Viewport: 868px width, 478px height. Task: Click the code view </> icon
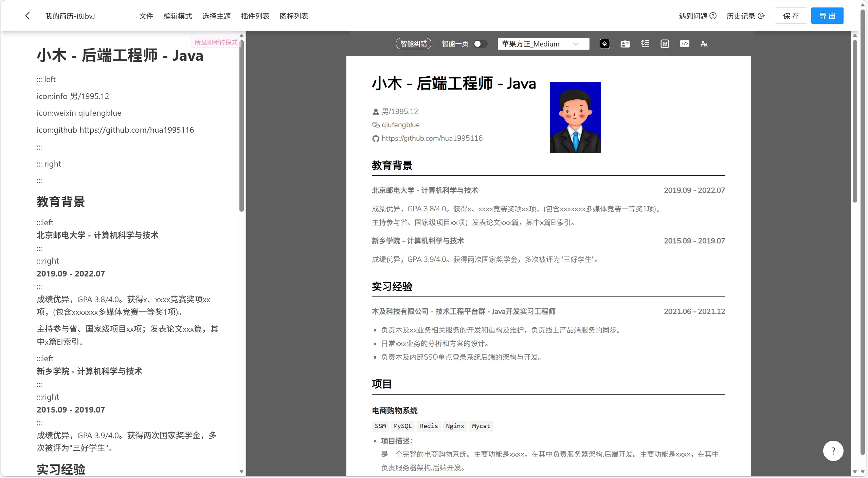(685, 44)
